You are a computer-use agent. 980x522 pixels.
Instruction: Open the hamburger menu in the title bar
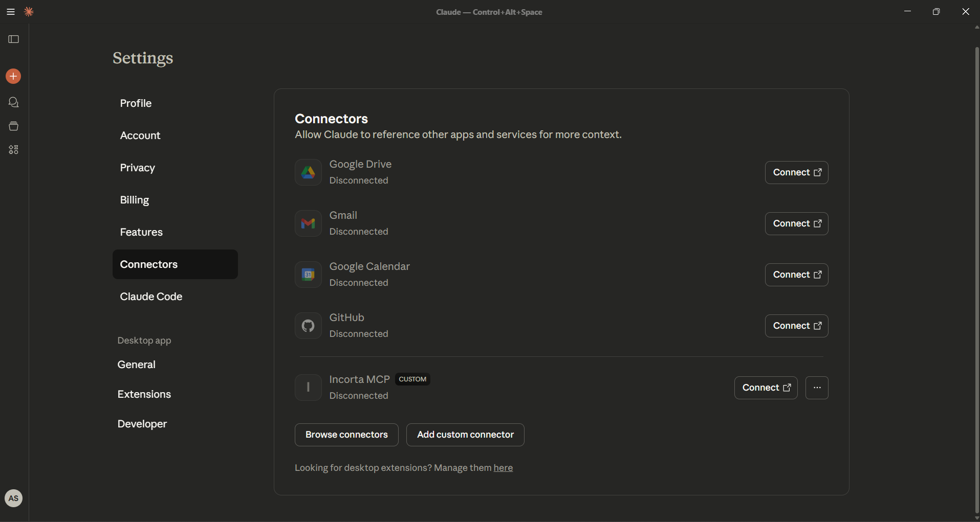pyautogui.click(x=11, y=11)
